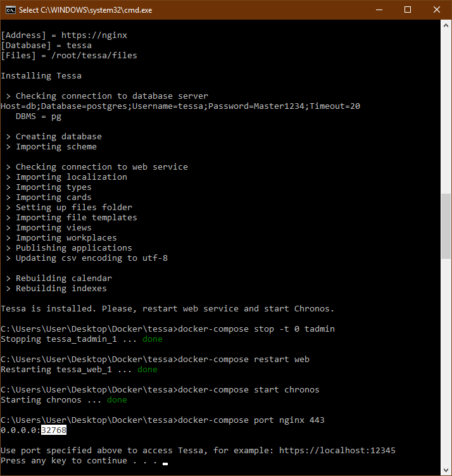
Task: Click the 'Importing views' line
Action: point(49,227)
